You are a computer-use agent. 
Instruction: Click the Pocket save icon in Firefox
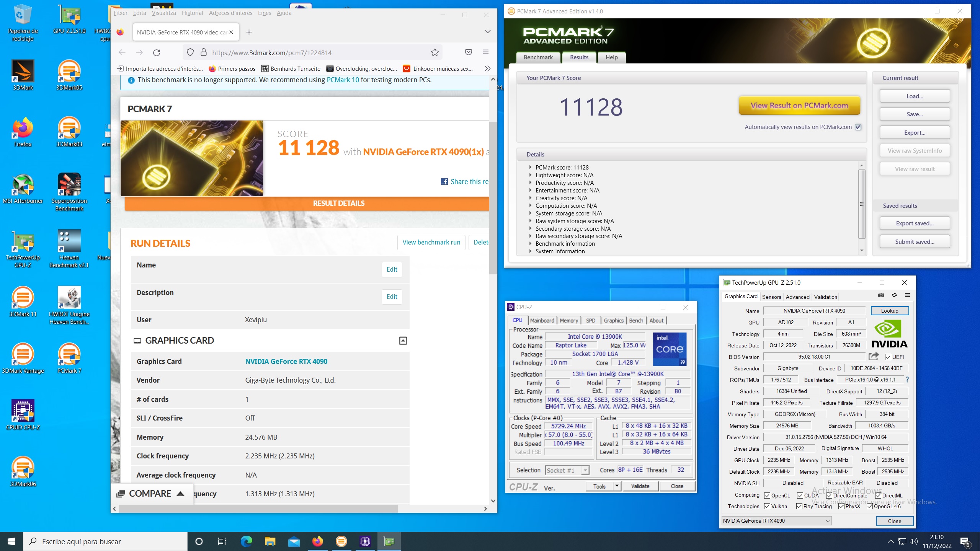468,52
